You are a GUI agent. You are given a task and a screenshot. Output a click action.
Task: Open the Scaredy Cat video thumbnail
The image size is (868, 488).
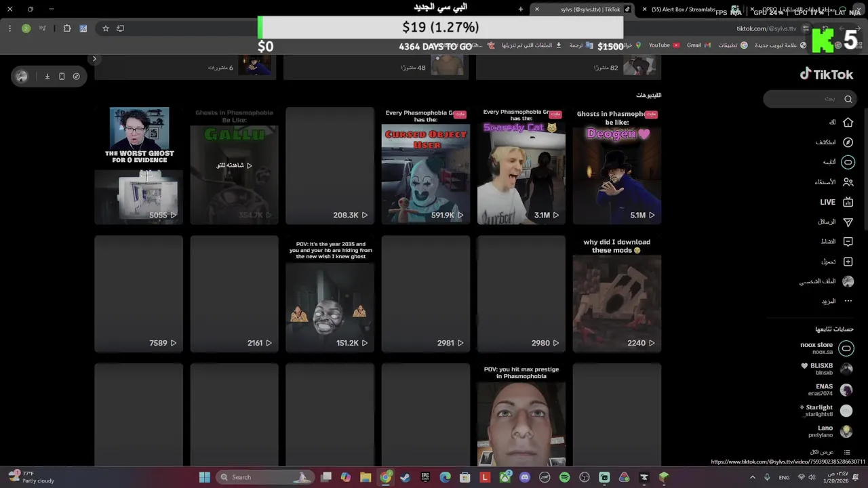(x=521, y=165)
